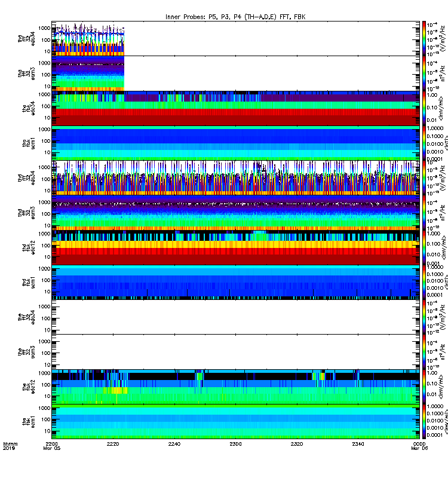Select the color bar beside the fbk scm1 panel

424,422
